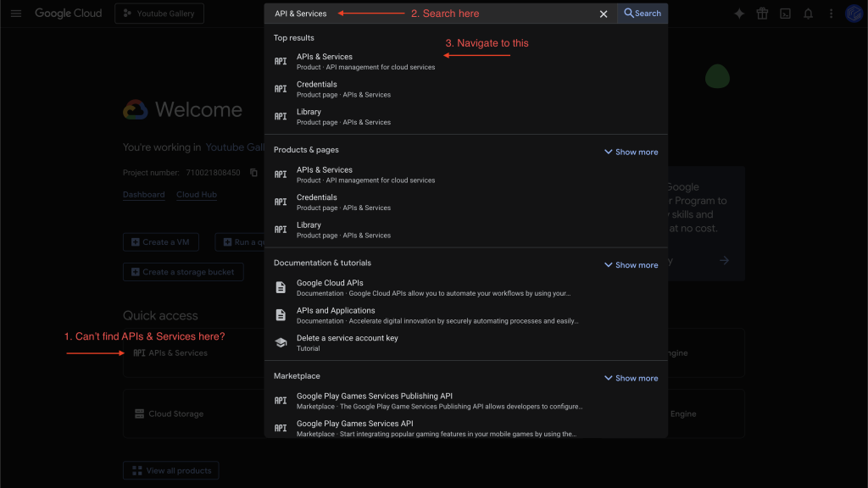Click the gift icon in header
This screenshot has height=488, width=868.
(x=762, y=14)
